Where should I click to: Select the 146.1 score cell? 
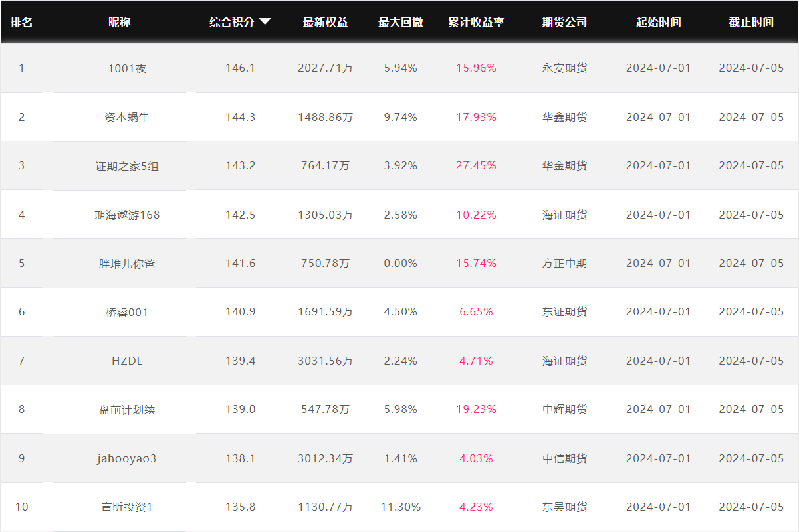240,68
